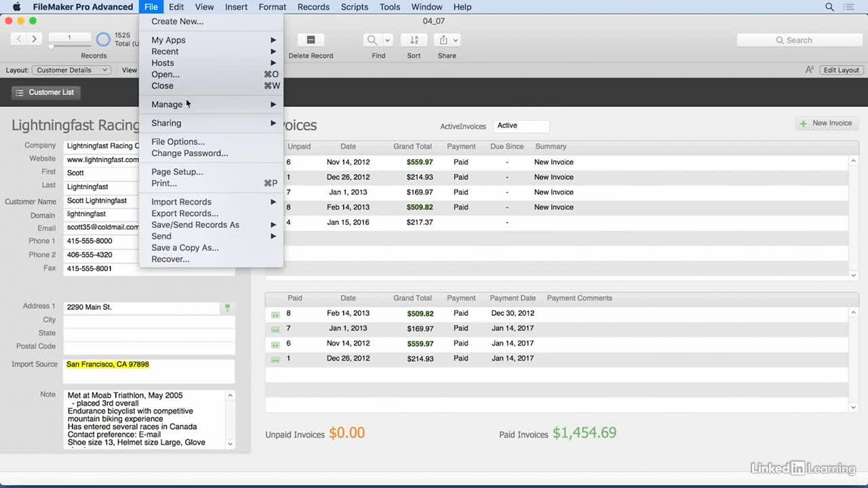
Task: Click the unpaid invoices list scroll up arrow
Action: (854, 161)
